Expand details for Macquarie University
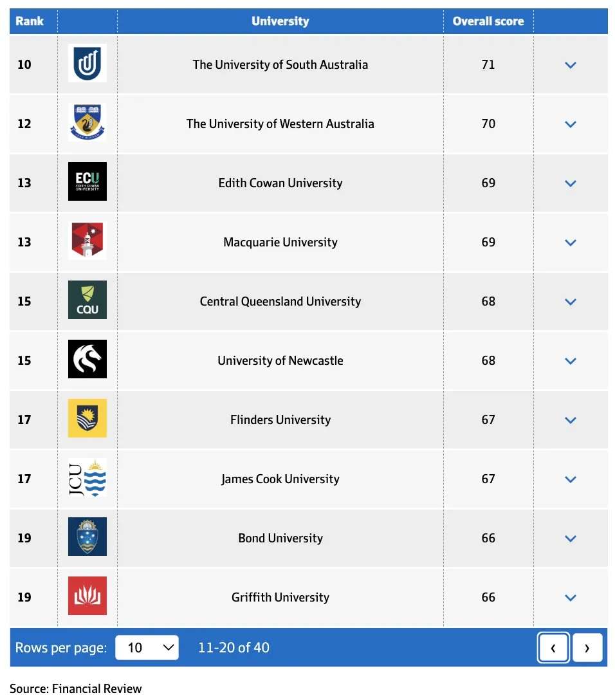Screen dimensions: 615x700 tap(570, 243)
